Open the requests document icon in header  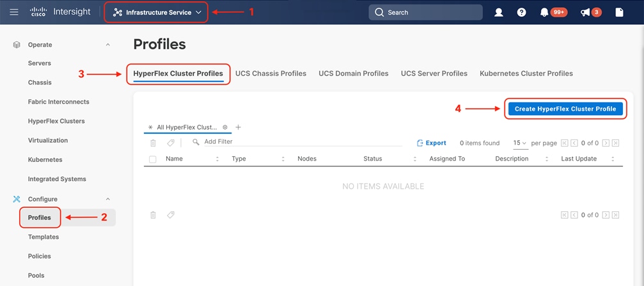(619, 12)
